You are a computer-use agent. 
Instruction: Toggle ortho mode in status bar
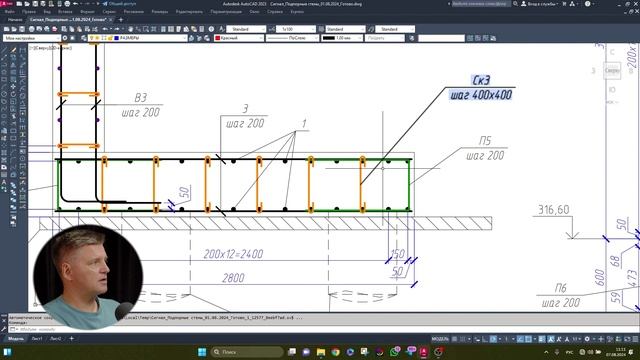click(x=485, y=339)
